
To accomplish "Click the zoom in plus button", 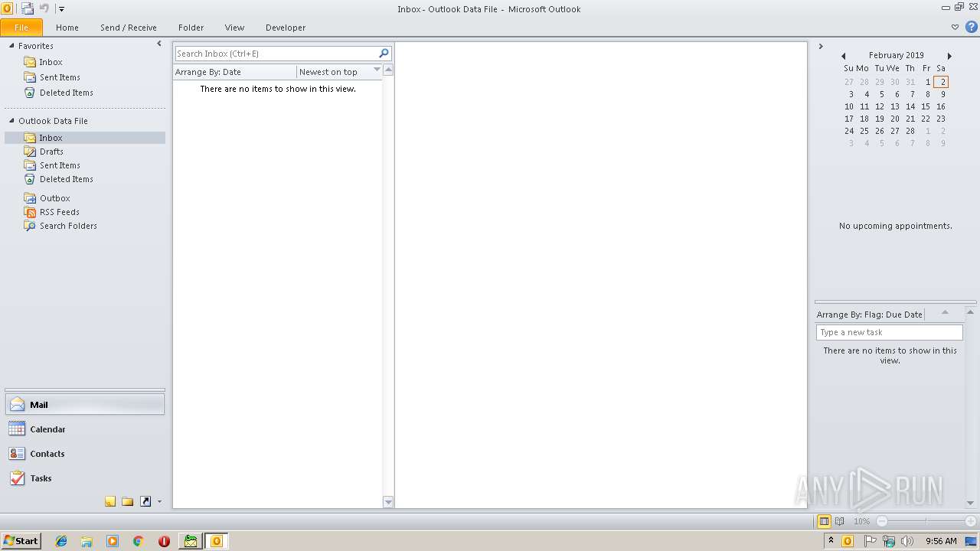I will [971, 521].
